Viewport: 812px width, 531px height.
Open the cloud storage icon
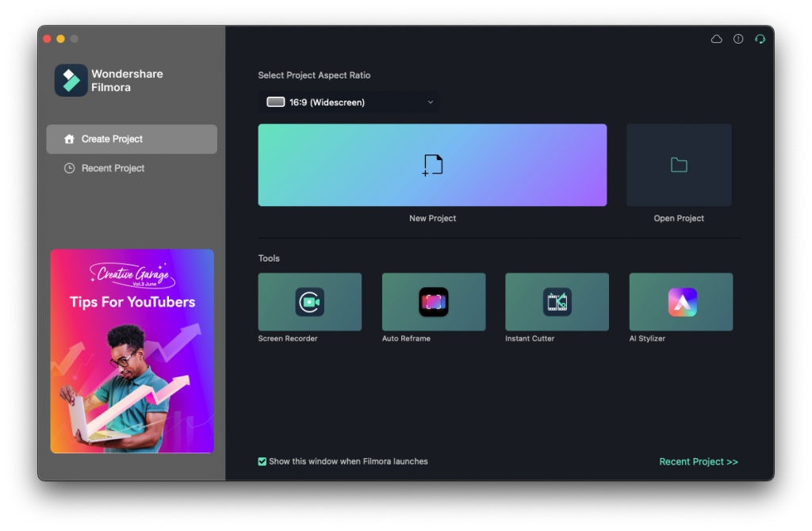click(716, 39)
